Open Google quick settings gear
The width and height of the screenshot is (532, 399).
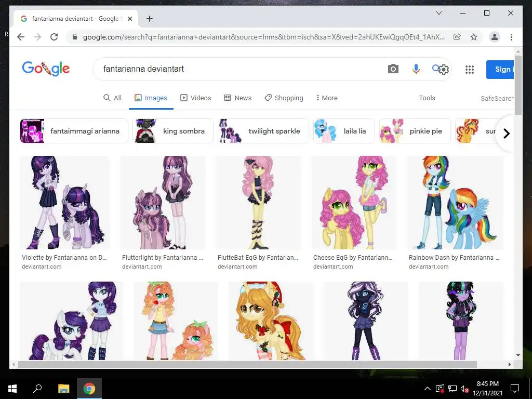(x=444, y=70)
